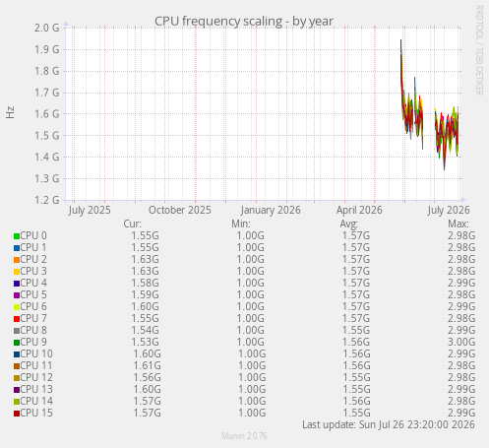The image size is (489, 448).
Task: Select the 'CPU 10' legend label
Action: (36, 353)
